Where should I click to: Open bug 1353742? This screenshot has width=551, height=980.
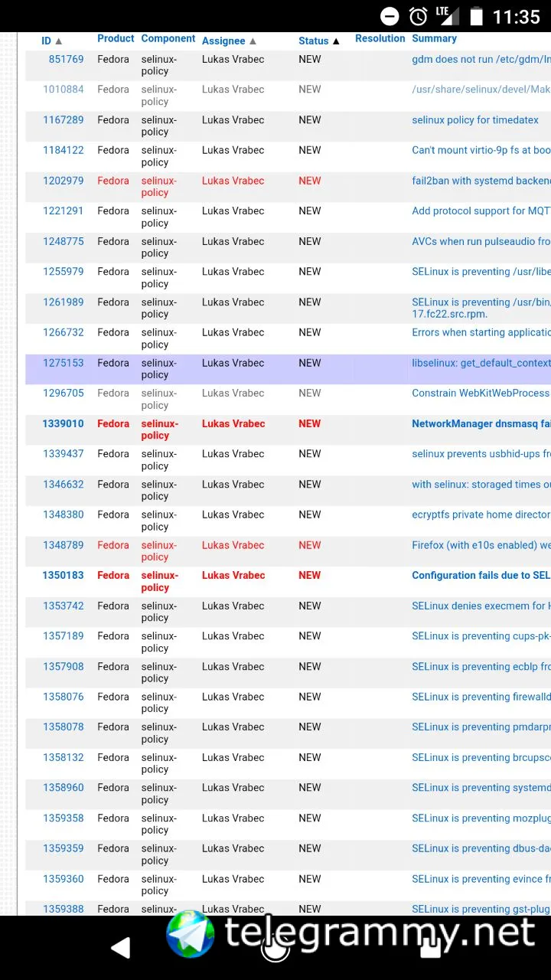tap(64, 606)
